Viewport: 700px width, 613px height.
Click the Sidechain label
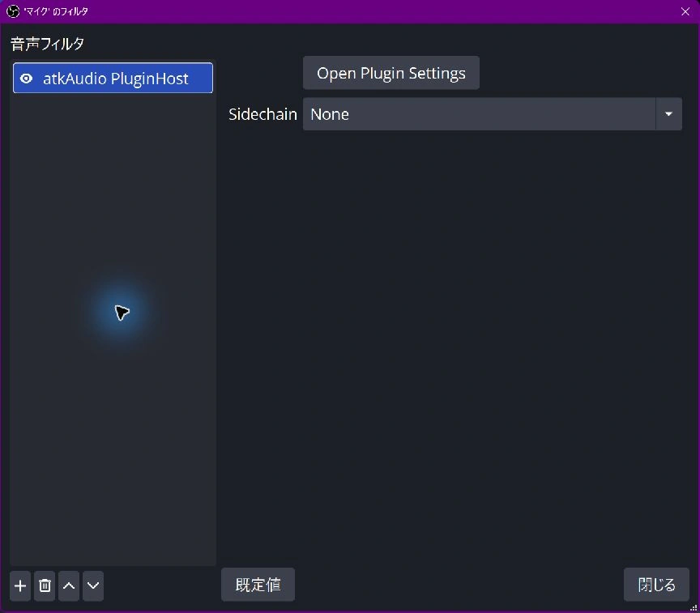(262, 114)
